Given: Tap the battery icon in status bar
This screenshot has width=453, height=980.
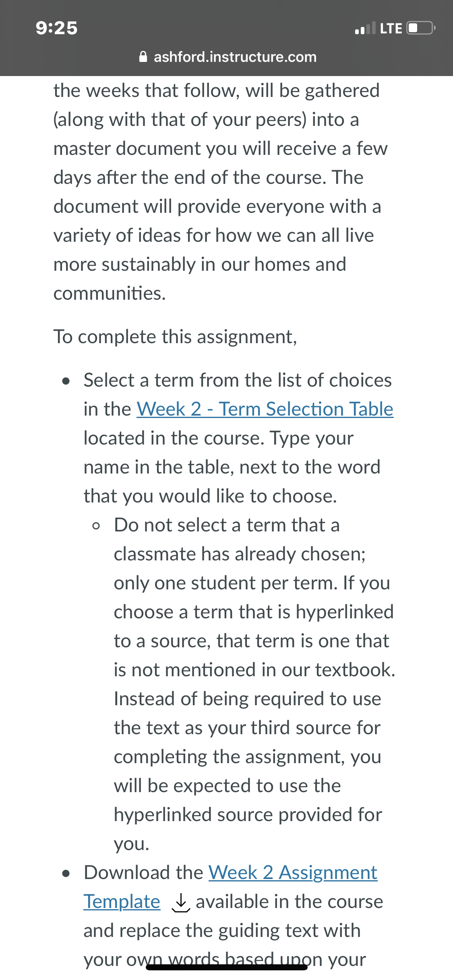Looking at the screenshot, I should click(421, 28).
